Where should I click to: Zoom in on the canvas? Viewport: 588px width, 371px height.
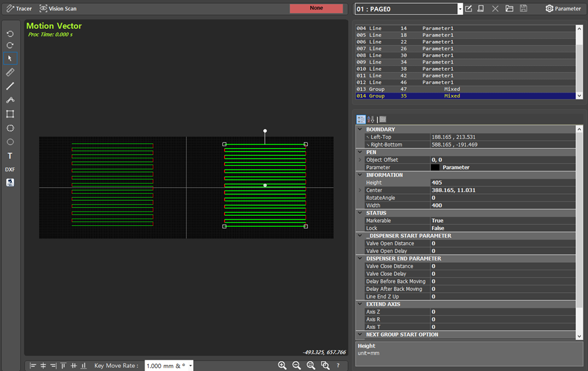282,365
